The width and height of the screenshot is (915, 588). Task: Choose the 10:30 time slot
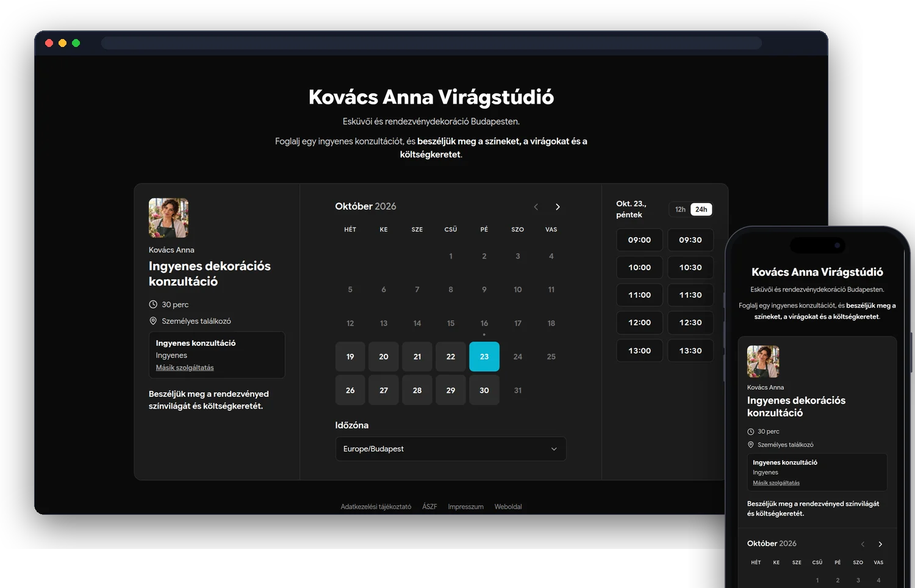tap(691, 267)
